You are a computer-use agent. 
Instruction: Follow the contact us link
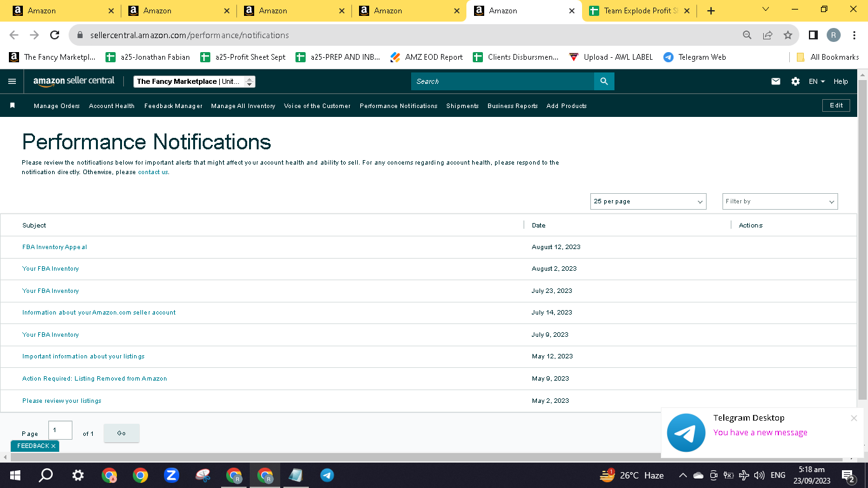point(153,172)
